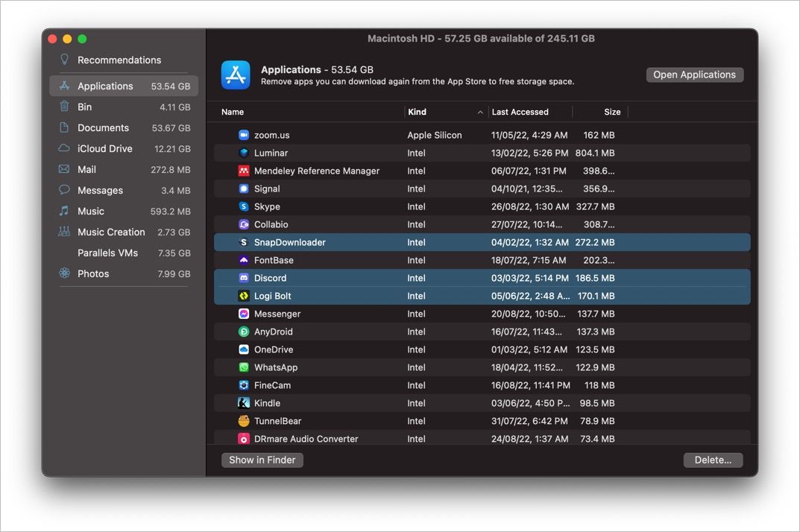
Task: Click the 7.99 GB Photos size
Action: (174, 274)
